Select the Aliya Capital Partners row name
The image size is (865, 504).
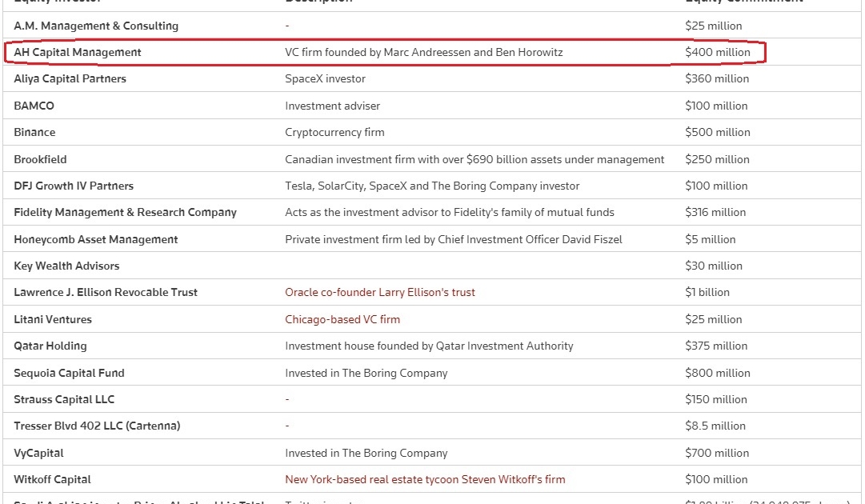tap(70, 78)
